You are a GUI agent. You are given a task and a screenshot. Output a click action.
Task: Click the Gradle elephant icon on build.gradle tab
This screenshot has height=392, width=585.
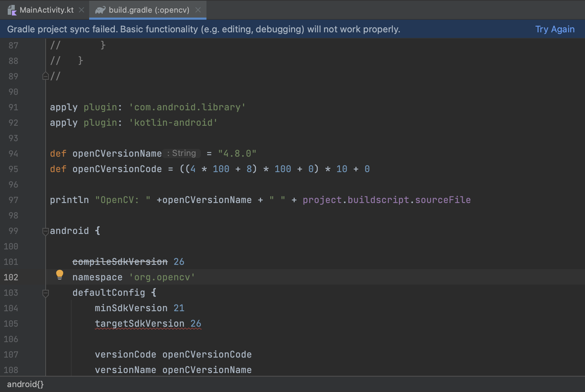click(100, 10)
